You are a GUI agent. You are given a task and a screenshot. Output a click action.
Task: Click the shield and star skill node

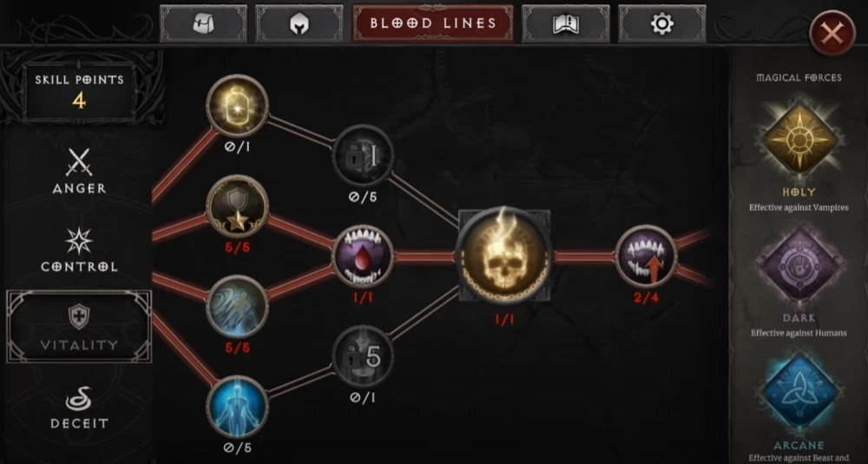point(238,206)
